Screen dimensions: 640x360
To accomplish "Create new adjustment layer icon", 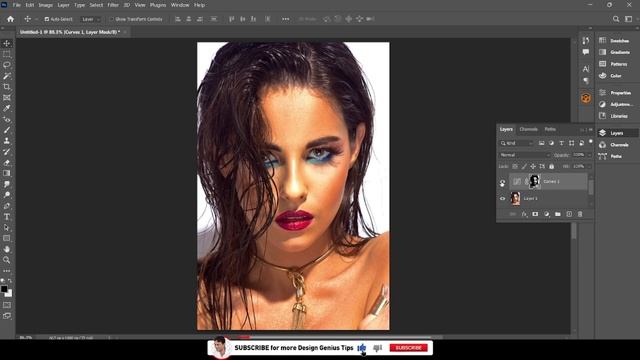I will (x=547, y=214).
